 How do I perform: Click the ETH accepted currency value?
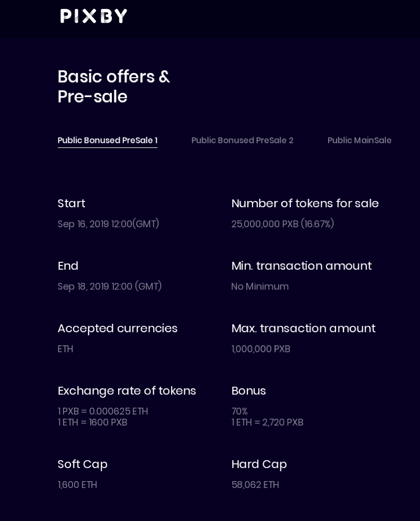pyautogui.click(x=66, y=349)
